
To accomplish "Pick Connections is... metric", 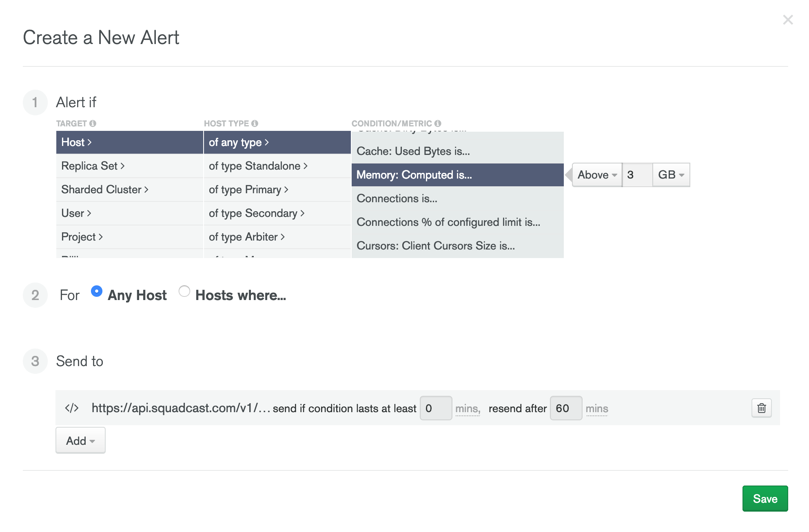I will click(x=397, y=199).
